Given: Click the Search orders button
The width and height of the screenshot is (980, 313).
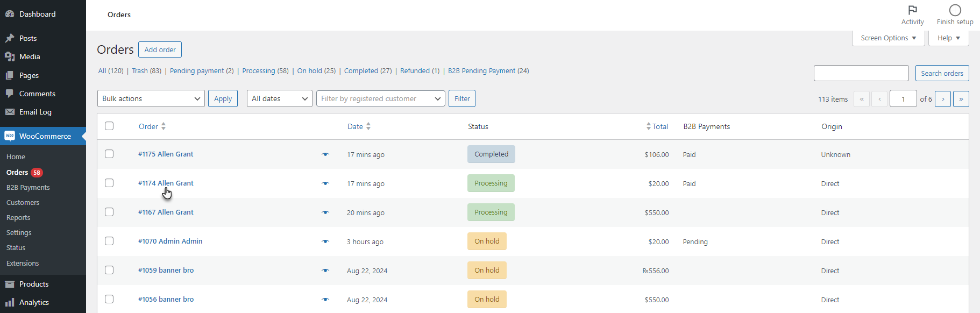Looking at the screenshot, I should click(942, 73).
